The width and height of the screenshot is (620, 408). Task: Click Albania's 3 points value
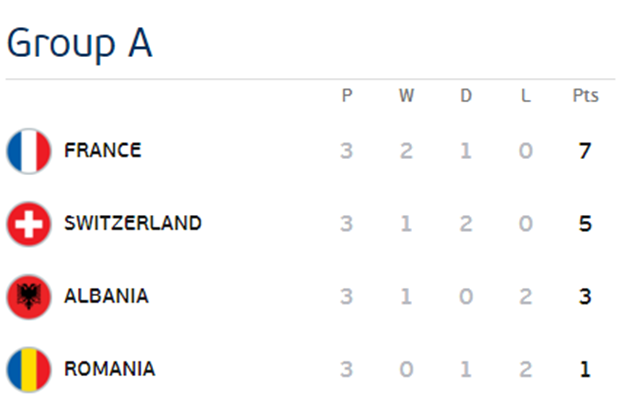pyautogui.click(x=585, y=297)
